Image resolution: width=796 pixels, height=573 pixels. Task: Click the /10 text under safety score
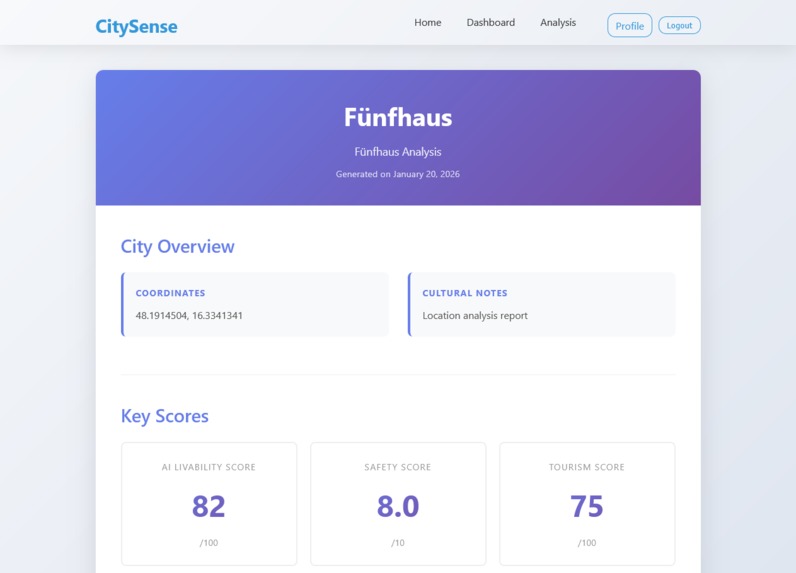[398, 543]
